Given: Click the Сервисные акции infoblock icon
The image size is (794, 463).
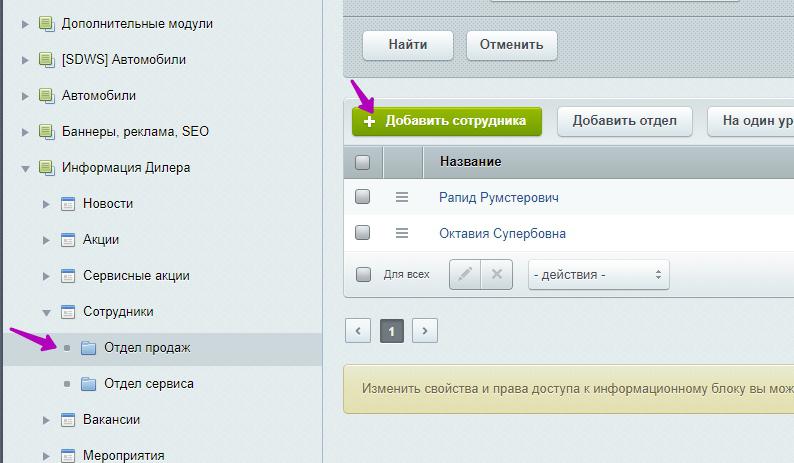Looking at the screenshot, I should (x=68, y=276).
